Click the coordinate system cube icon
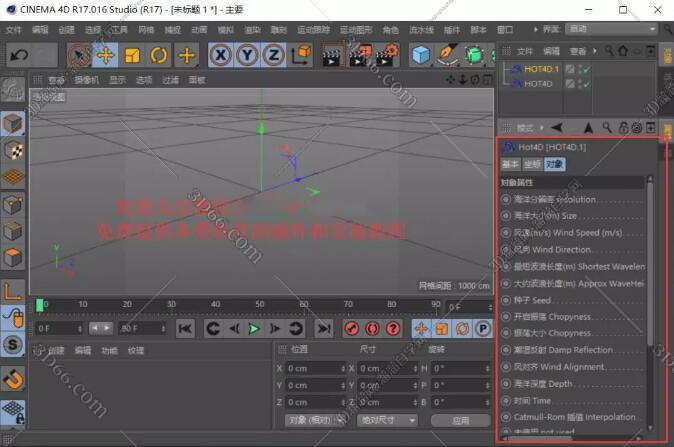 tap(301, 55)
